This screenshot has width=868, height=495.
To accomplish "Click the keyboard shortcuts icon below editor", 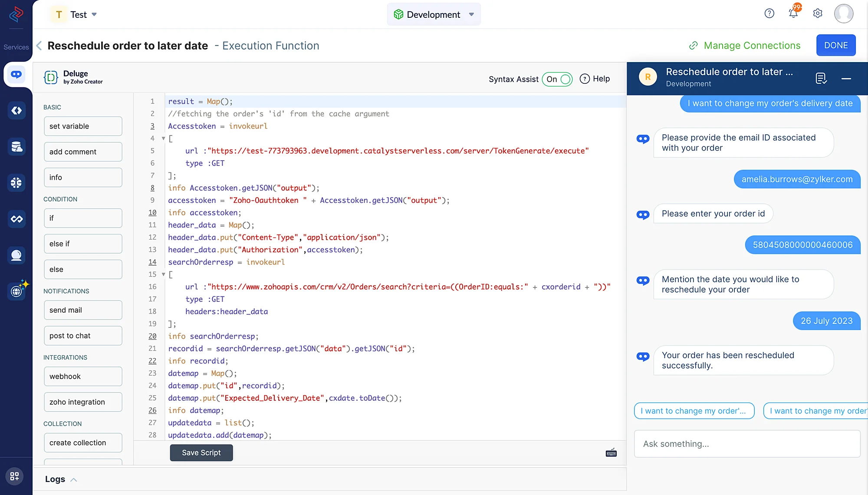I will (611, 453).
